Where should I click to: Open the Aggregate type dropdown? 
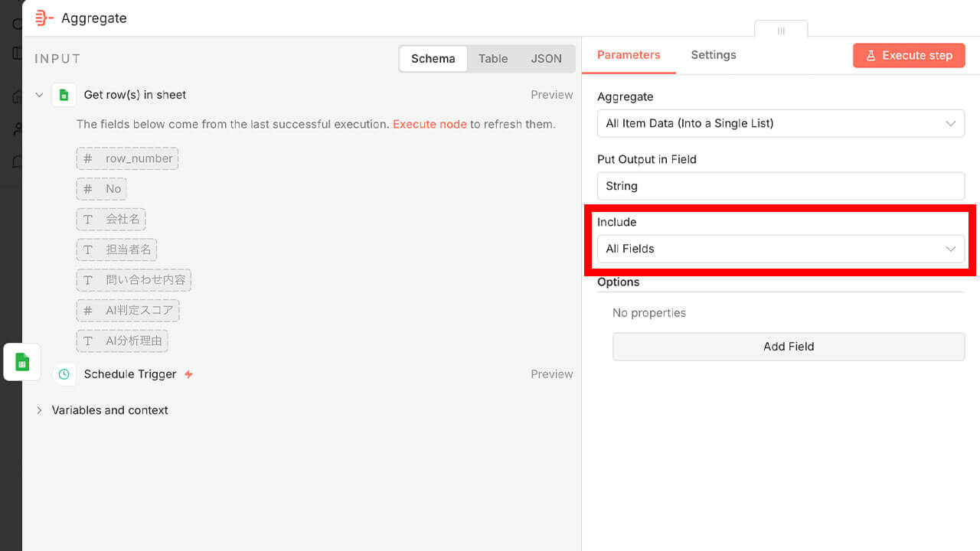780,123
